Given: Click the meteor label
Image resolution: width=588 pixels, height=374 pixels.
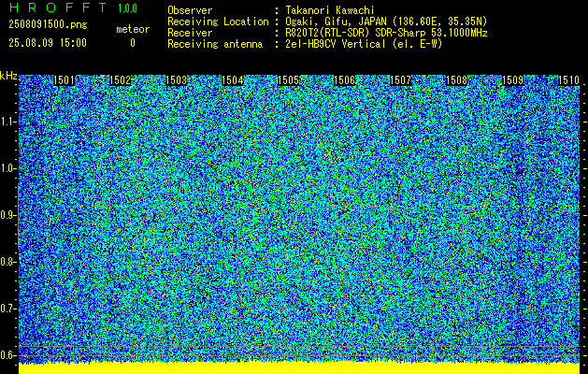Looking at the screenshot, I should point(133,29).
